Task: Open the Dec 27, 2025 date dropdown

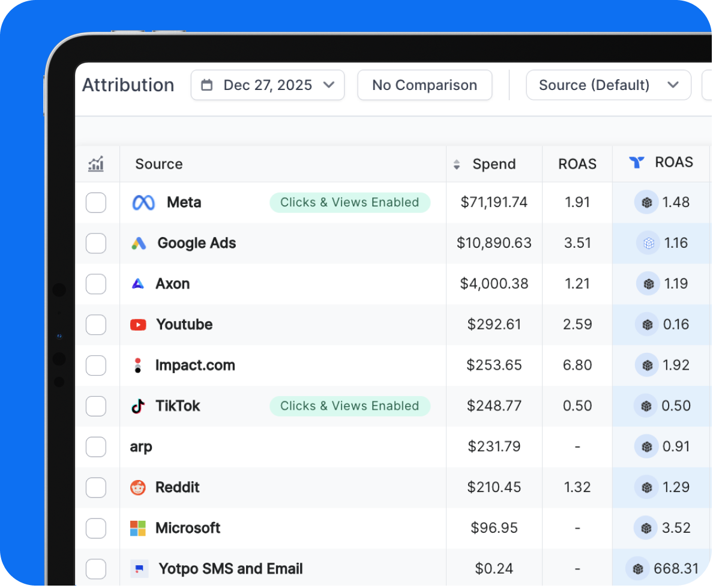Action: [x=268, y=85]
